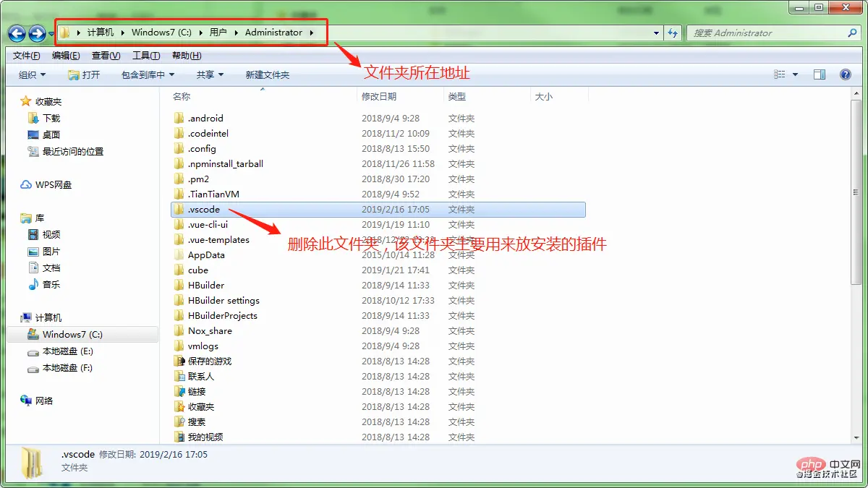Sort by the 修改日期 column header
This screenshot has width=868, height=488.
click(379, 96)
